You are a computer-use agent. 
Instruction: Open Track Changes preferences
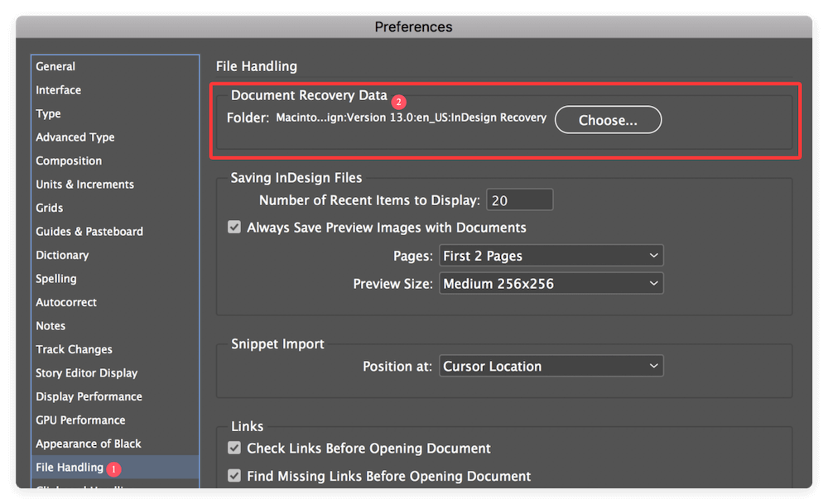(x=74, y=349)
